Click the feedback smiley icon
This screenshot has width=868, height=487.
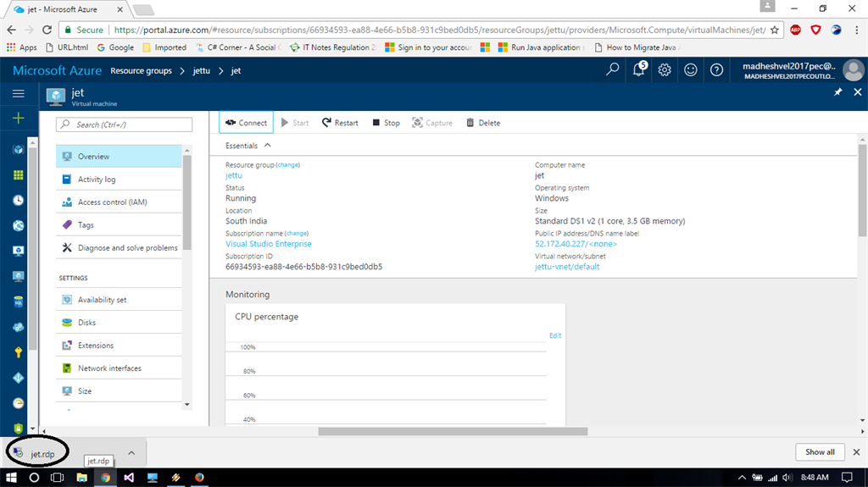(x=690, y=69)
